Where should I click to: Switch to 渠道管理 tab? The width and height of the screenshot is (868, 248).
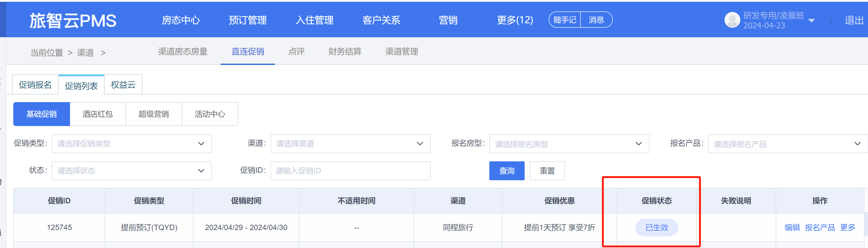point(401,52)
